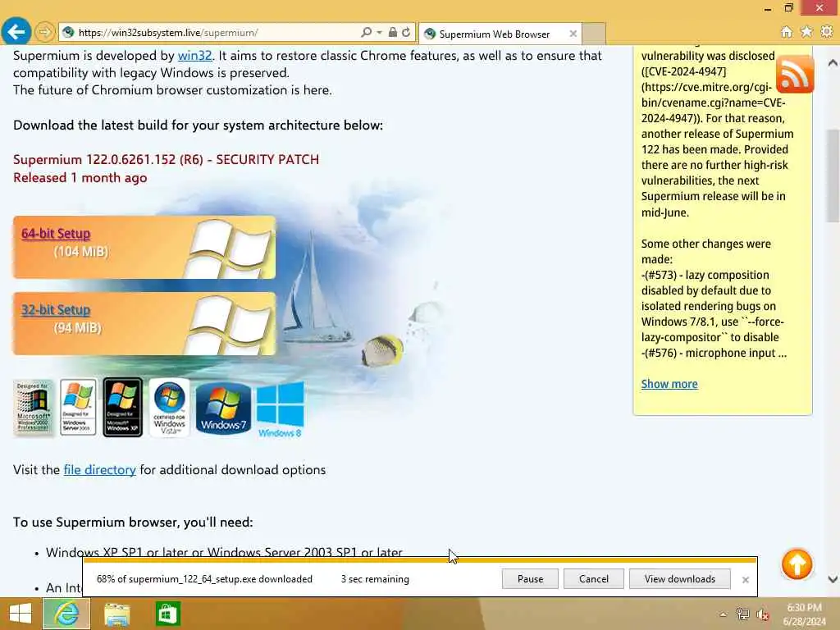
Task: Click the Windows Server 2003 badge
Action: (x=78, y=407)
